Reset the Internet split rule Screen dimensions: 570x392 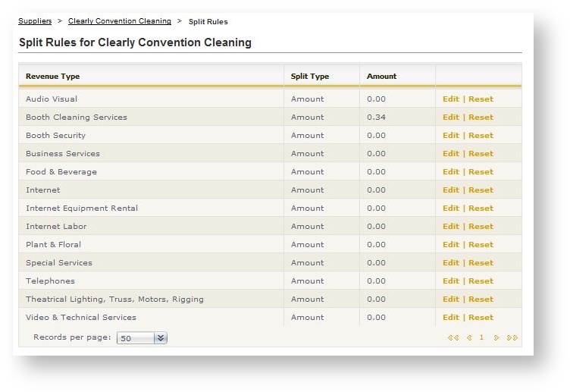(x=481, y=190)
